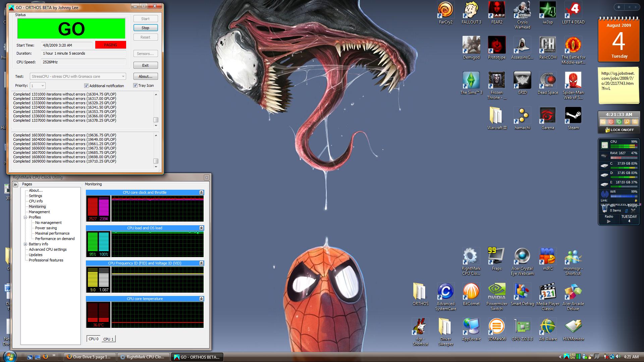Click the taskbar clock showing 4:21 AM
The image size is (644, 362).
point(631,357)
